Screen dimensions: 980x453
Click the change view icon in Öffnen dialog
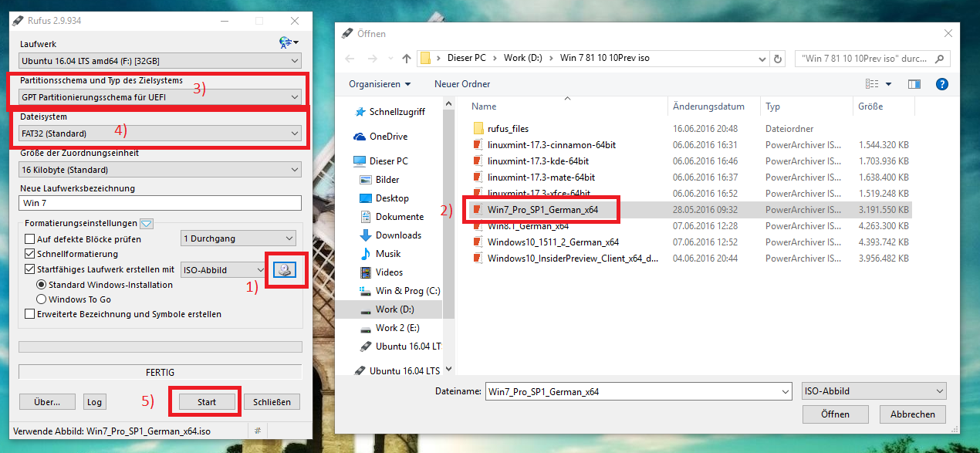873,84
